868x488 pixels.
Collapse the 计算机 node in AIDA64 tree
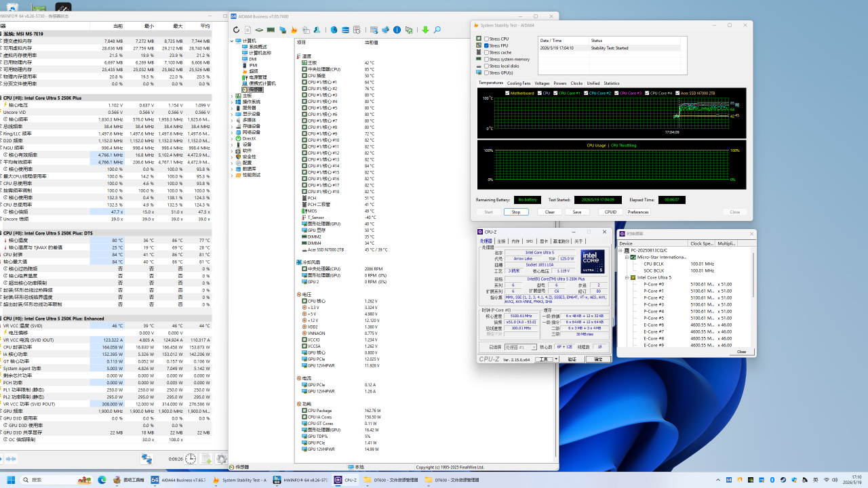pyautogui.click(x=232, y=41)
